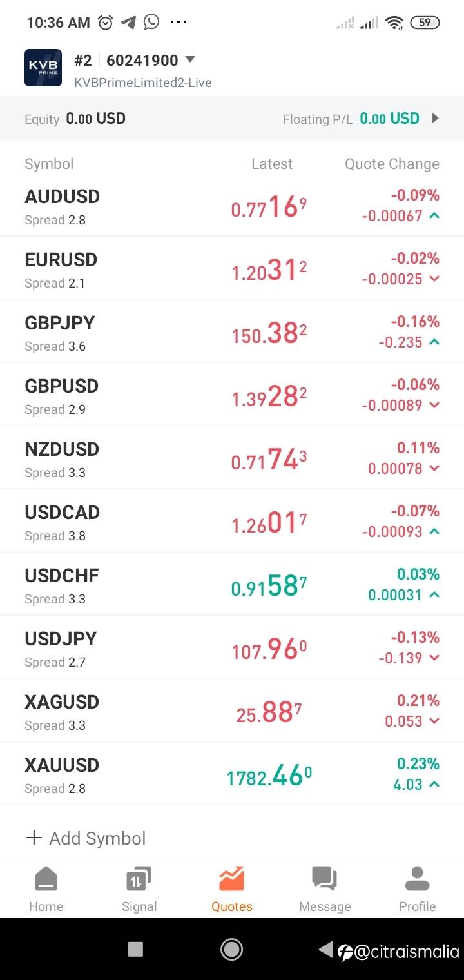Open the Message chat icon
This screenshot has height=980, width=464.
click(x=325, y=879)
